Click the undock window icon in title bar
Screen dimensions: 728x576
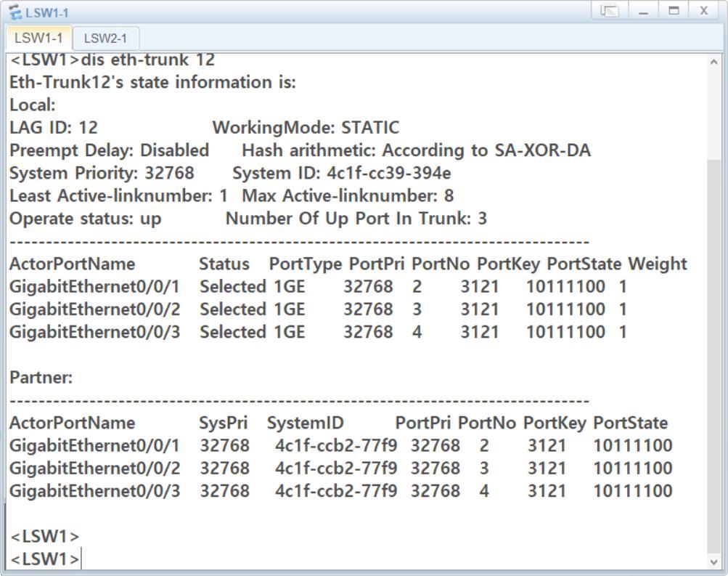click(x=609, y=11)
